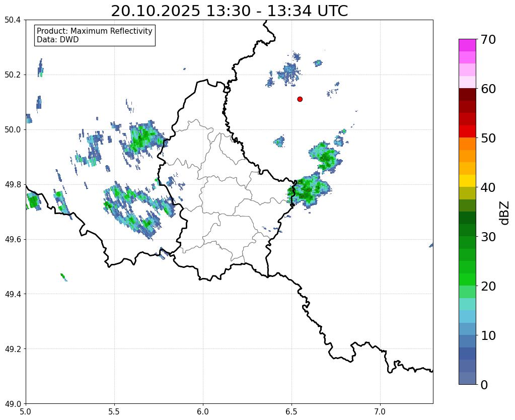515x420 pixels.
Task: Click the 'dBZ' colorbar label
Action: [x=505, y=213]
